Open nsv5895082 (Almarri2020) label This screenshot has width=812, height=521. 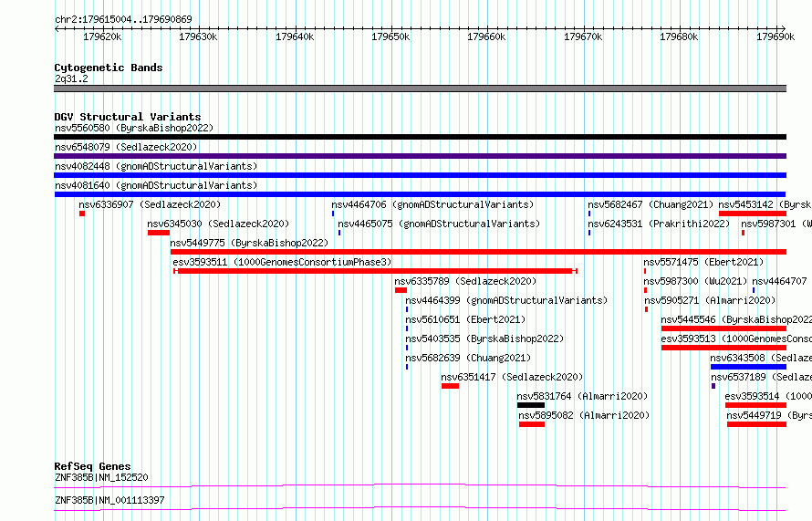coord(584,415)
